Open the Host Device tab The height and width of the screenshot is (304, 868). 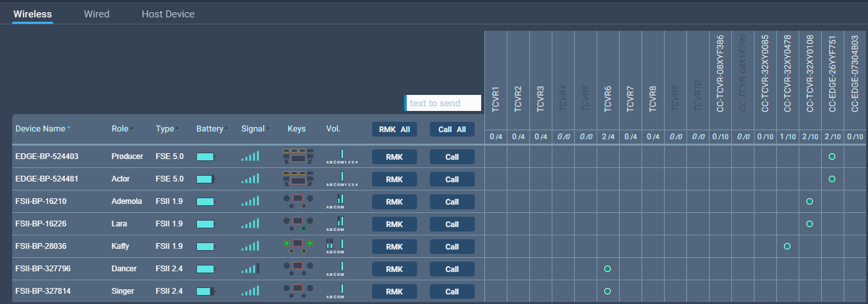coord(168,13)
